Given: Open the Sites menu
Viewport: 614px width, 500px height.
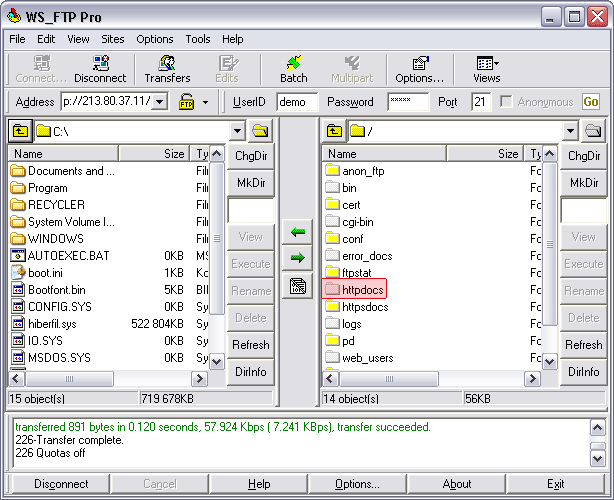Looking at the screenshot, I should pyautogui.click(x=113, y=39).
